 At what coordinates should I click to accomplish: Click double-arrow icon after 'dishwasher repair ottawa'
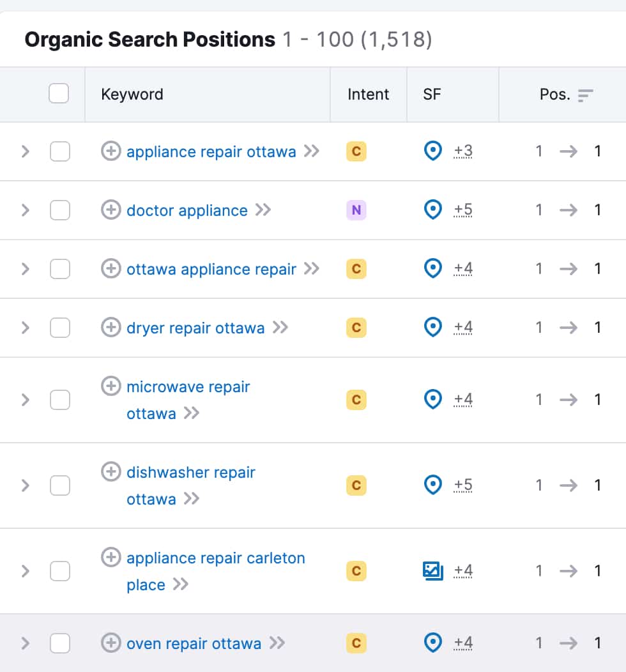click(x=192, y=499)
